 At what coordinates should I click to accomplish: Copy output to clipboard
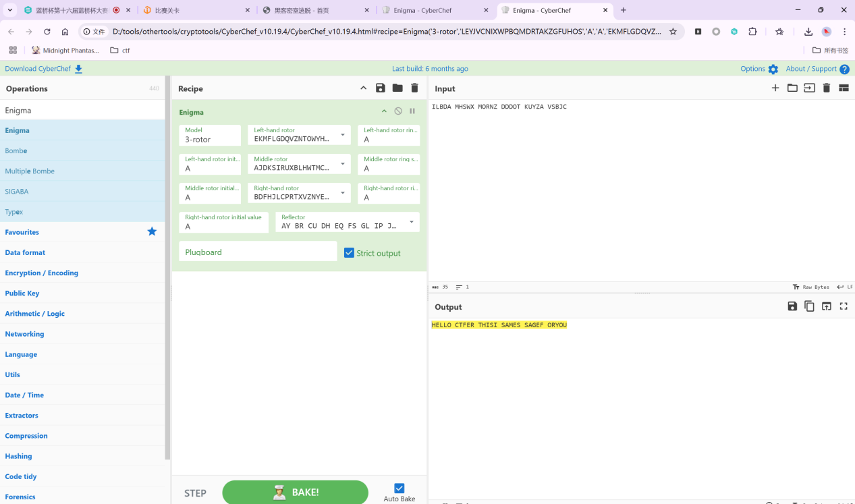(x=809, y=306)
